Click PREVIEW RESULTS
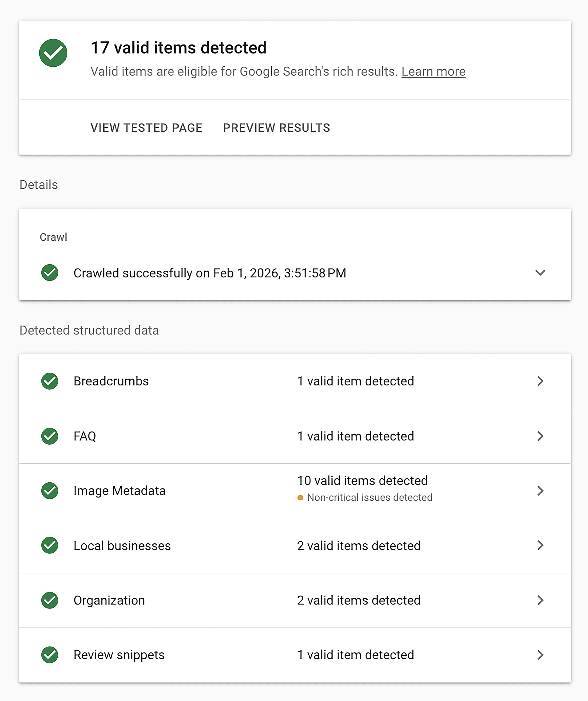 [x=276, y=128]
